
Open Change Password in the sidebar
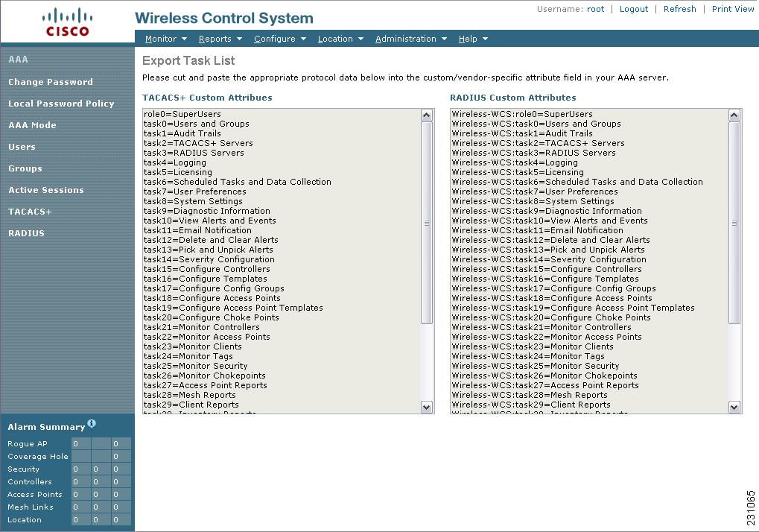51,82
